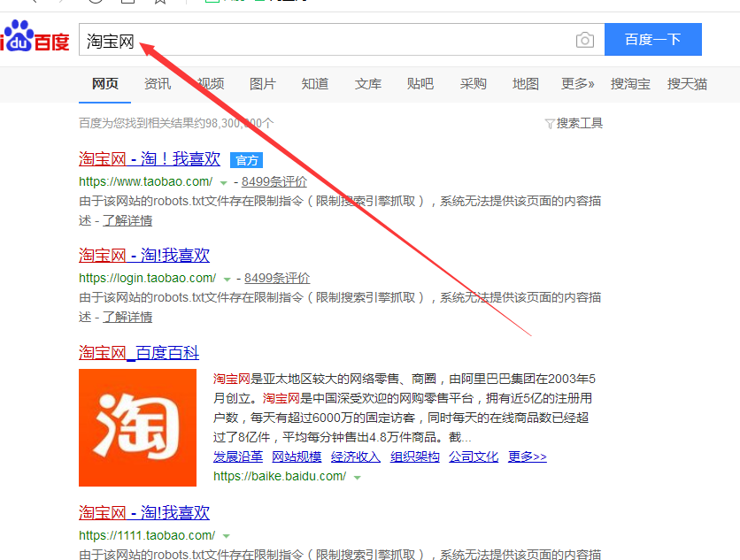Click the Baike description starting 淘宝网是亚太地区

(405, 408)
